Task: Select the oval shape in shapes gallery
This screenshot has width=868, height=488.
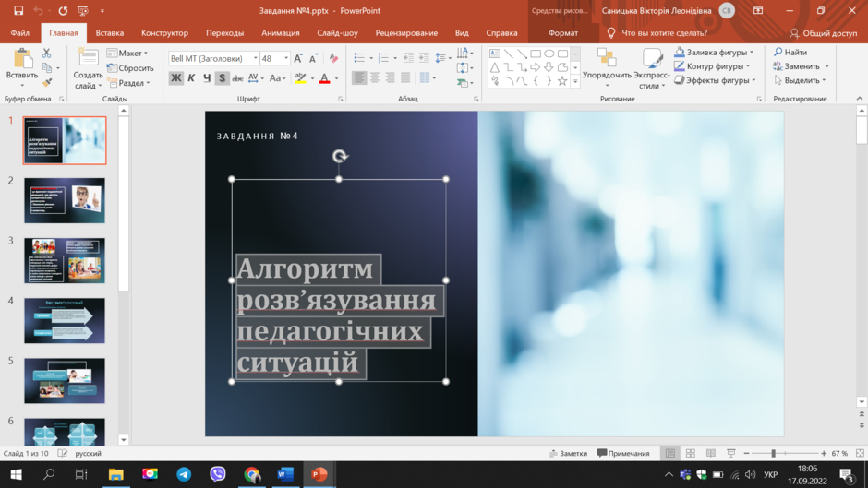Action: [x=549, y=54]
